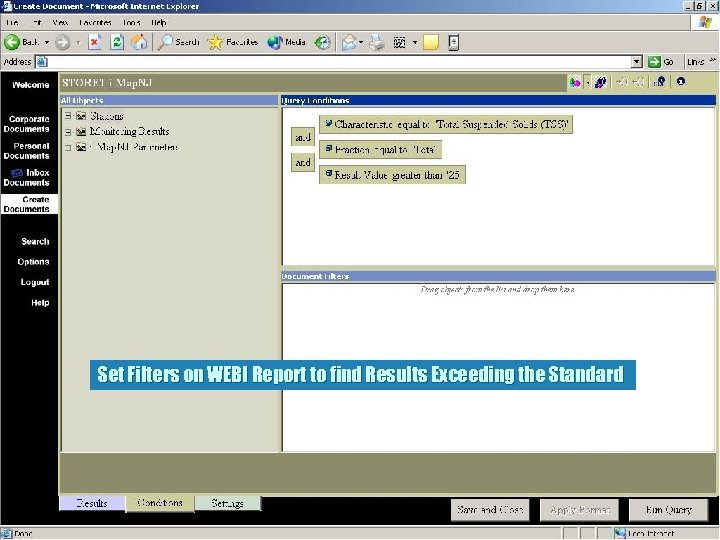Image resolution: width=720 pixels, height=540 pixels.
Task: Click the MapNJ Parameters folder icon
Action: [81, 147]
